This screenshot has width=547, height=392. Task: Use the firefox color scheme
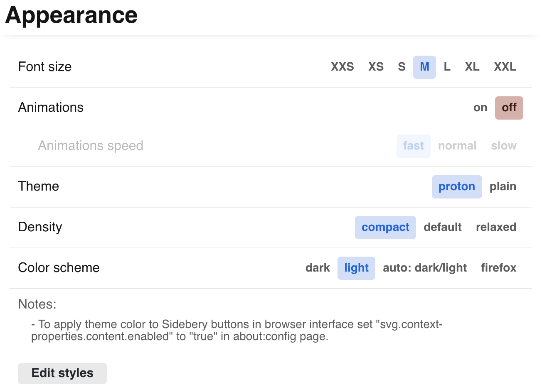(x=498, y=268)
